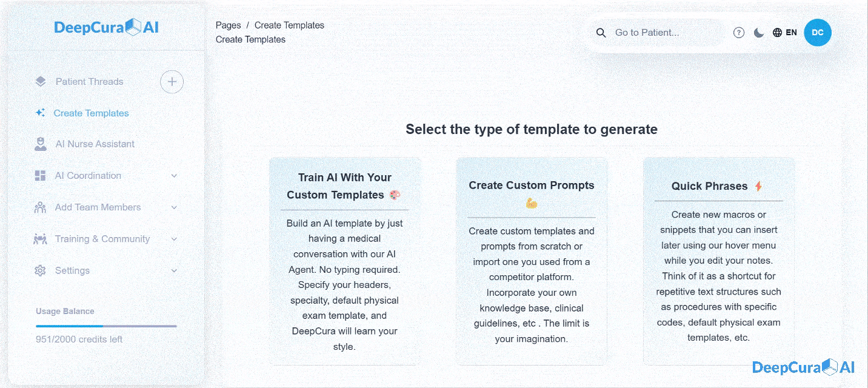Screen dimensions: 868x388
Task: Select Create Templates in the sidebar
Action: 91,113
